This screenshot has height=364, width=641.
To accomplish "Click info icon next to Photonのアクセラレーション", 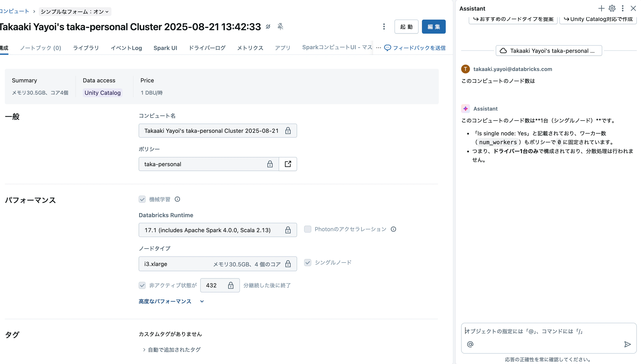I will click(393, 229).
